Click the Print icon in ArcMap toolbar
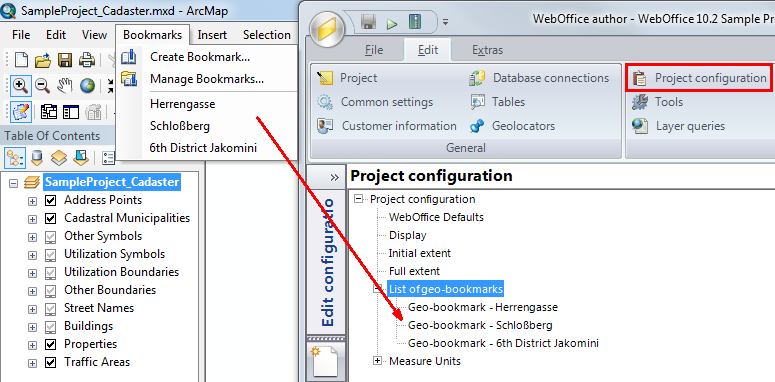 point(87,60)
